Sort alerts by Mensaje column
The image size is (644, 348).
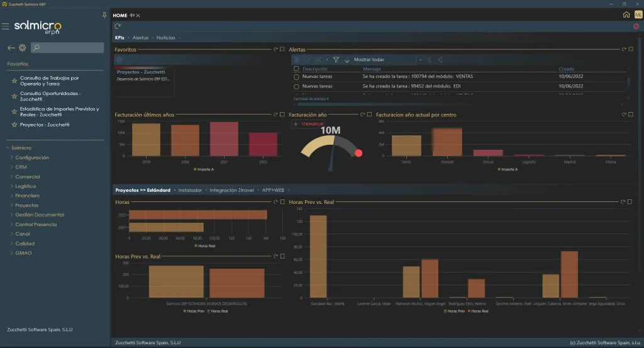(x=372, y=69)
